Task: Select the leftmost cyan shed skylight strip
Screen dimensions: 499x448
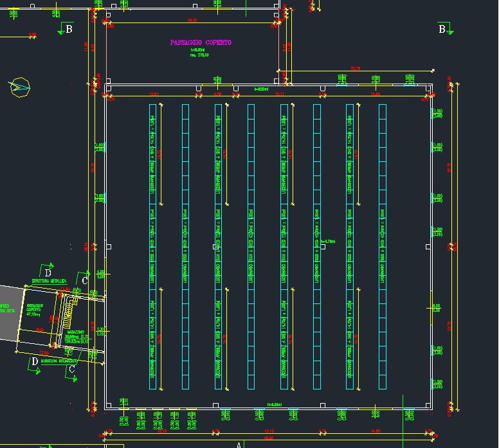Action: [x=153, y=247]
